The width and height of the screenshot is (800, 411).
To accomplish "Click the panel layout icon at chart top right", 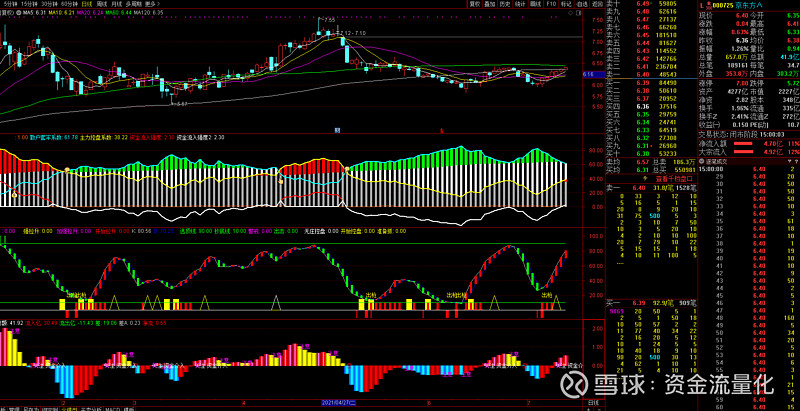I will point(579,13).
